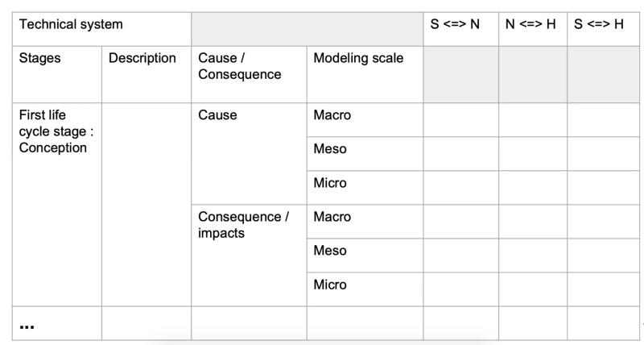The width and height of the screenshot is (644, 345).
Task: Click the Description column header
Action: click(147, 74)
